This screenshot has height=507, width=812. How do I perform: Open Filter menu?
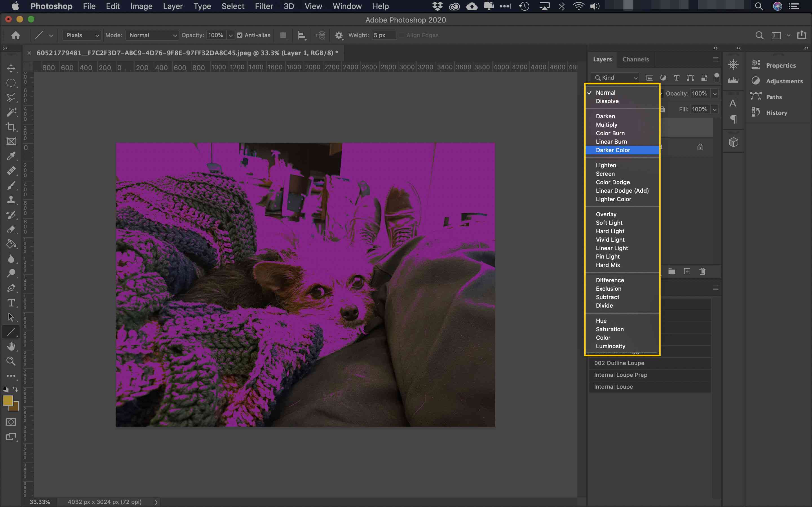(264, 6)
